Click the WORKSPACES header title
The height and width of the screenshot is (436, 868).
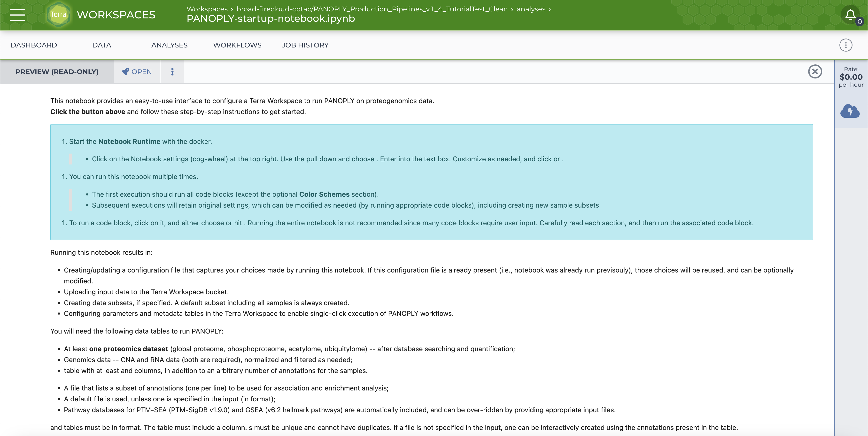(116, 15)
